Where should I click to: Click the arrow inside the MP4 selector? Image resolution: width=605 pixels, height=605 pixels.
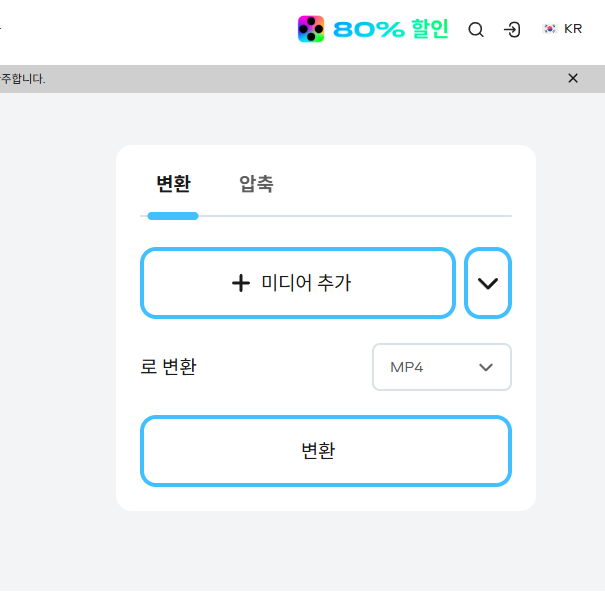coord(486,367)
